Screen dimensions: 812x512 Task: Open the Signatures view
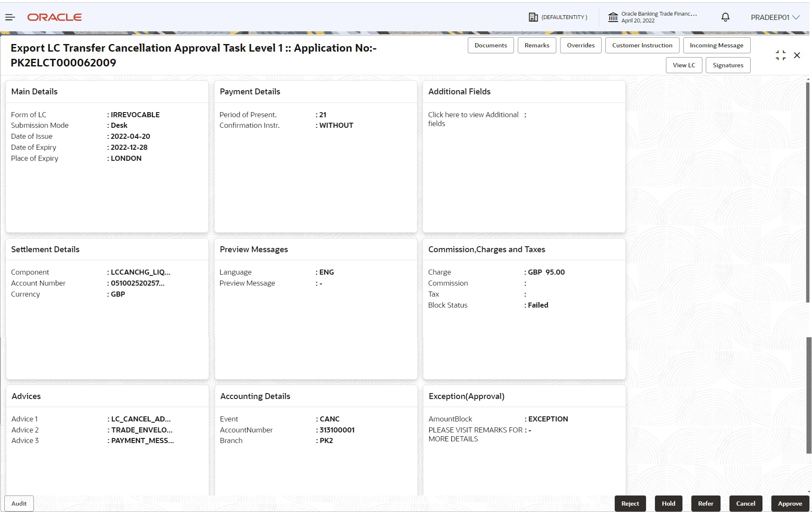(x=728, y=65)
